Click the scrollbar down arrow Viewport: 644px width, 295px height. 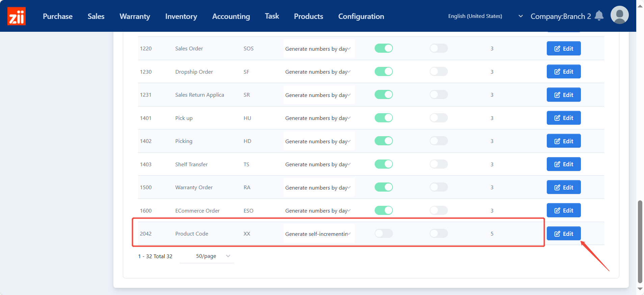[640, 289]
